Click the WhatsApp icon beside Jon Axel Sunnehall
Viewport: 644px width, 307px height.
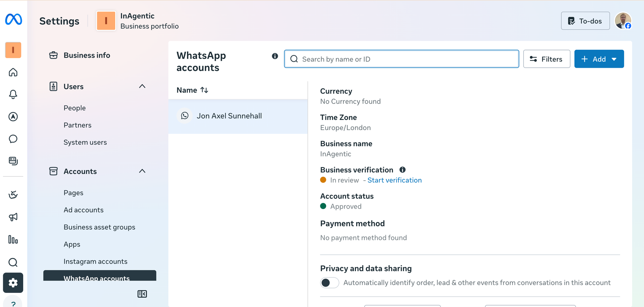pyautogui.click(x=185, y=116)
